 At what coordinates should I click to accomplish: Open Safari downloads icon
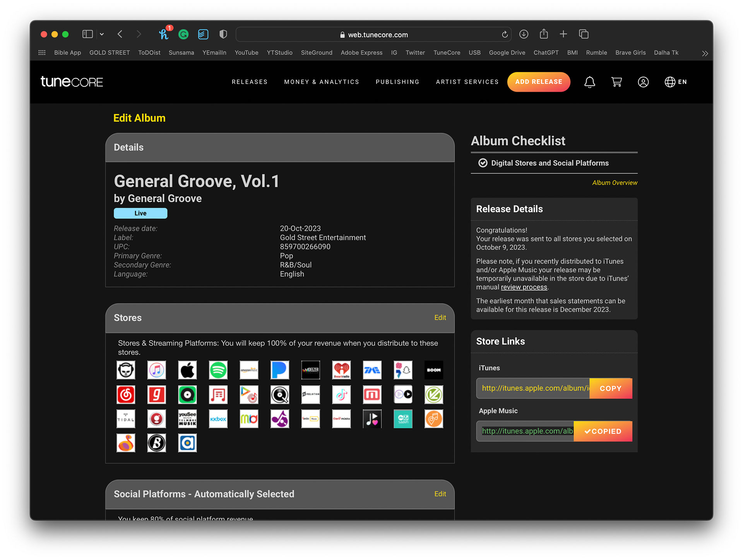coord(524,34)
